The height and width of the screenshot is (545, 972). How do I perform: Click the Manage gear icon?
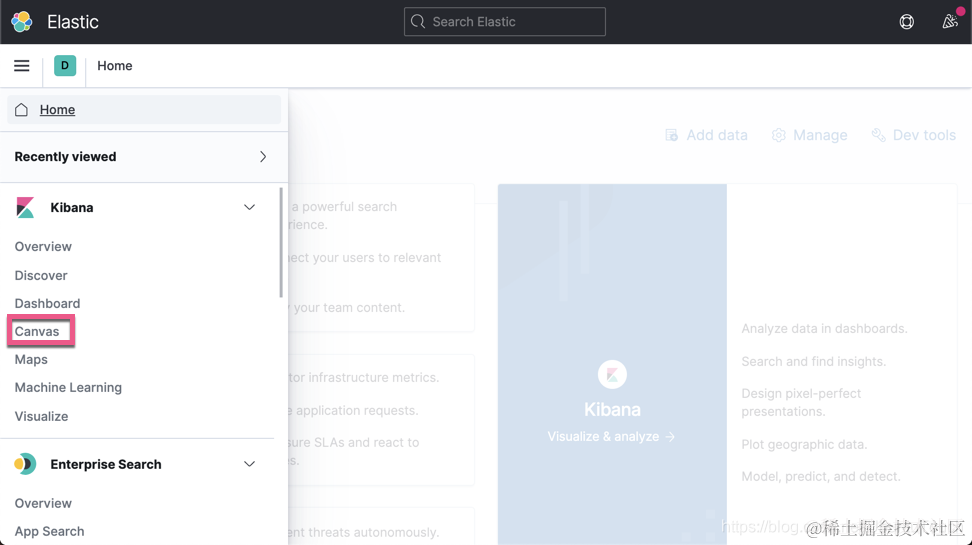779,135
